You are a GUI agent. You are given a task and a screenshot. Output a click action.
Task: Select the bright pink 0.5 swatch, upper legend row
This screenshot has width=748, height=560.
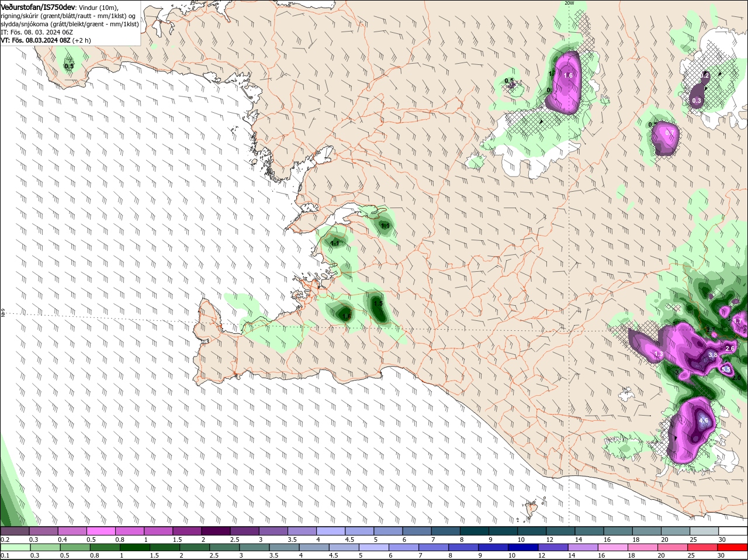point(101,531)
